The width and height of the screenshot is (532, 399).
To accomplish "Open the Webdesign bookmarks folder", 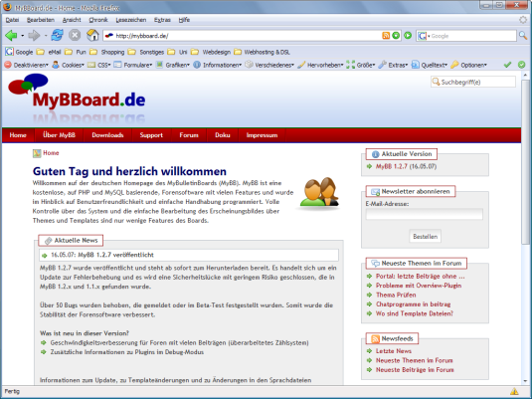I will coord(211,52).
